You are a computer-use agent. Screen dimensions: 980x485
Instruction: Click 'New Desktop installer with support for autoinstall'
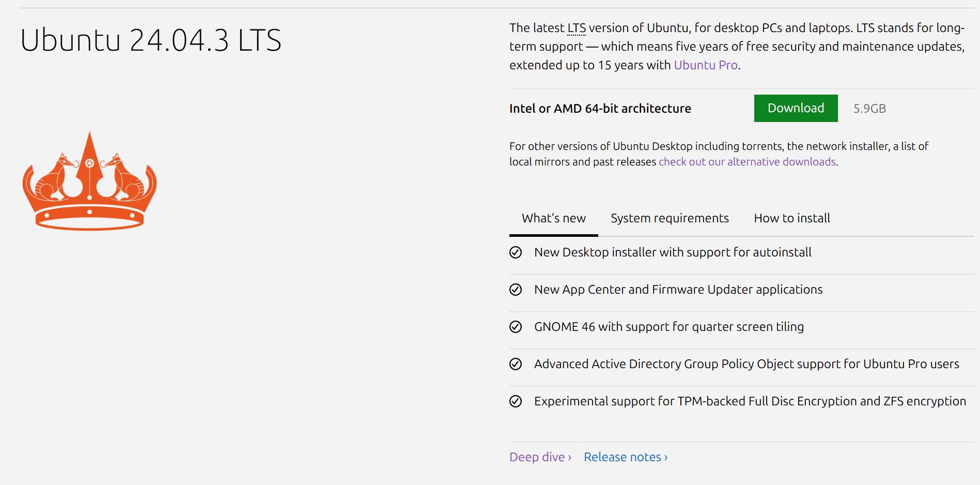(x=673, y=252)
